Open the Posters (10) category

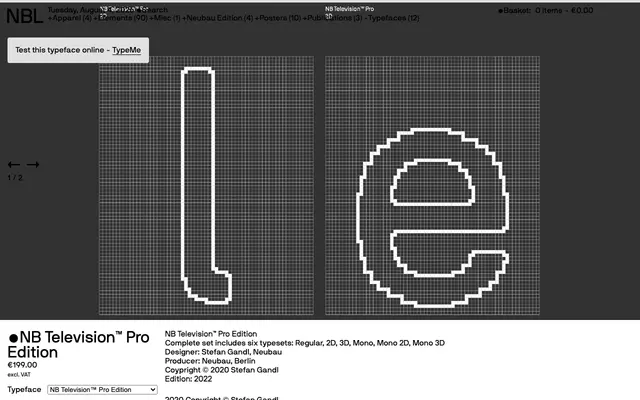(x=278, y=18)
